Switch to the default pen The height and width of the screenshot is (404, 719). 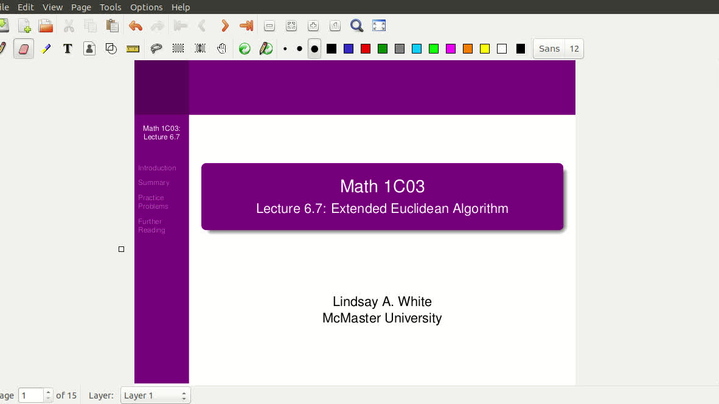(266, 49)
